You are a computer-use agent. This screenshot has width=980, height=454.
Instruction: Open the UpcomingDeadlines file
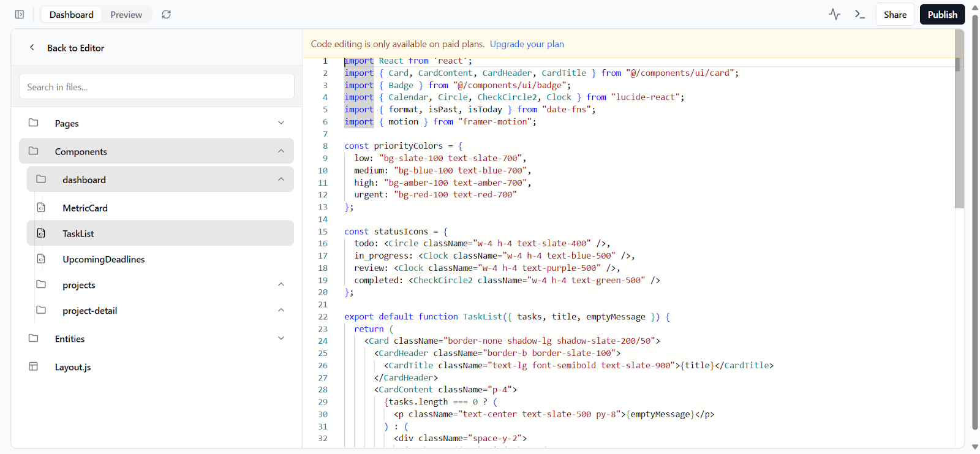point(160,259)
